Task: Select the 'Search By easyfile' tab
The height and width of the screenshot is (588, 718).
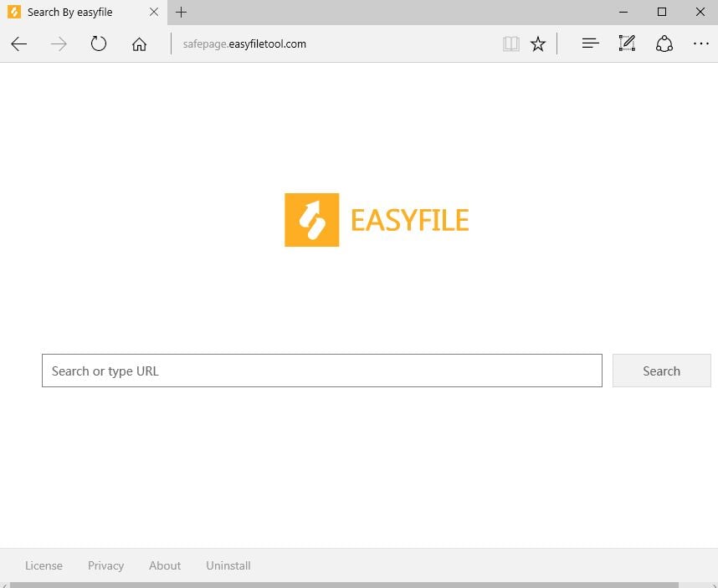Action: click(84, 13)
